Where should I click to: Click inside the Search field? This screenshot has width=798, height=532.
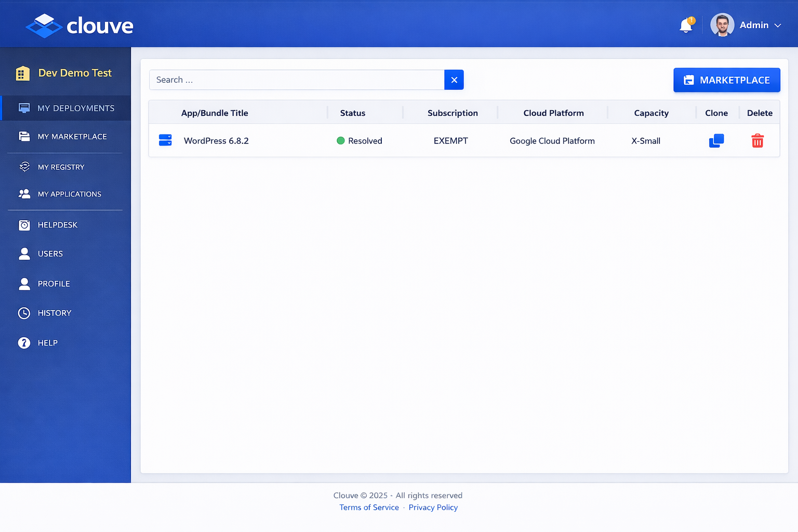click(x=296, y=79)
